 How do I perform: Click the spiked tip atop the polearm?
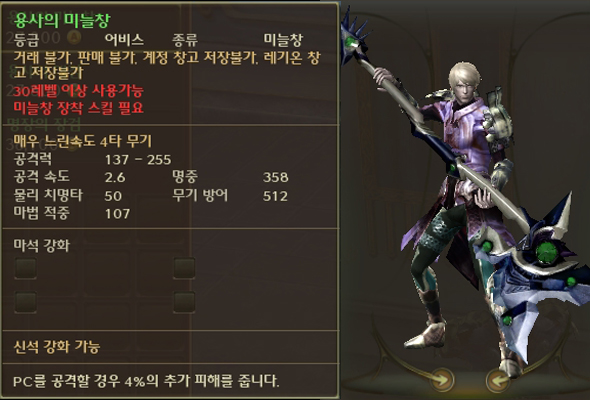tap(354, 36)
